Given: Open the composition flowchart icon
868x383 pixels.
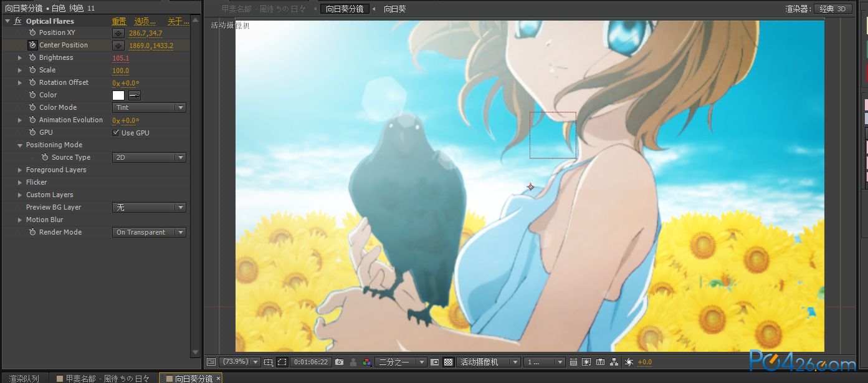Looking at the screenshot, I should pyautogui.click(x=614, y=362).
